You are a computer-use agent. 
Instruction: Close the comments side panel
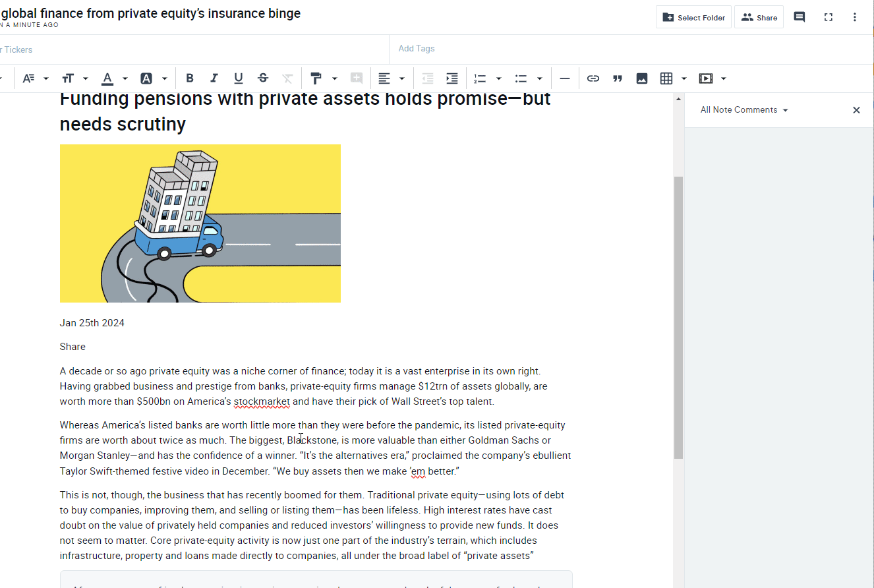(856, 110)
